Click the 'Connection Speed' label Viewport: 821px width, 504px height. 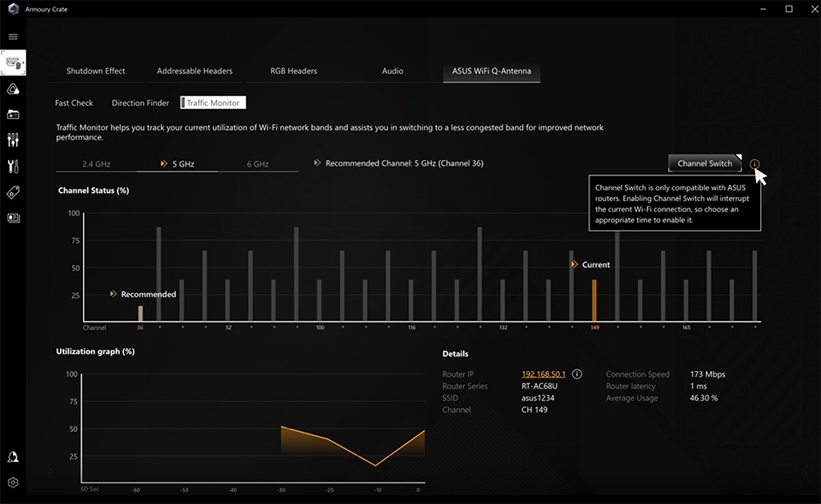click(x=637, y=374)
